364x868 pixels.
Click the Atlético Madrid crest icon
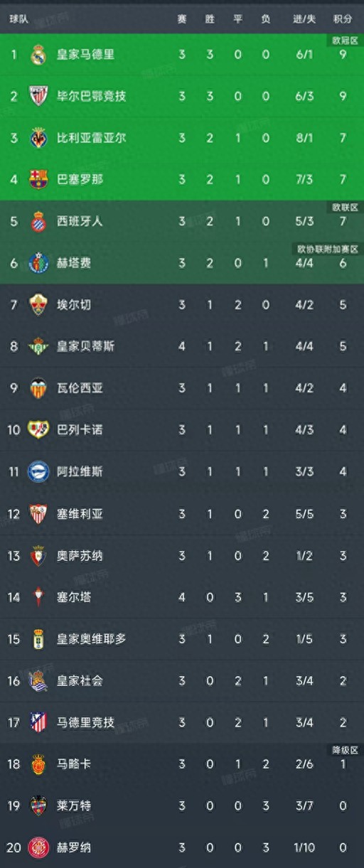(x=38, y=722)
